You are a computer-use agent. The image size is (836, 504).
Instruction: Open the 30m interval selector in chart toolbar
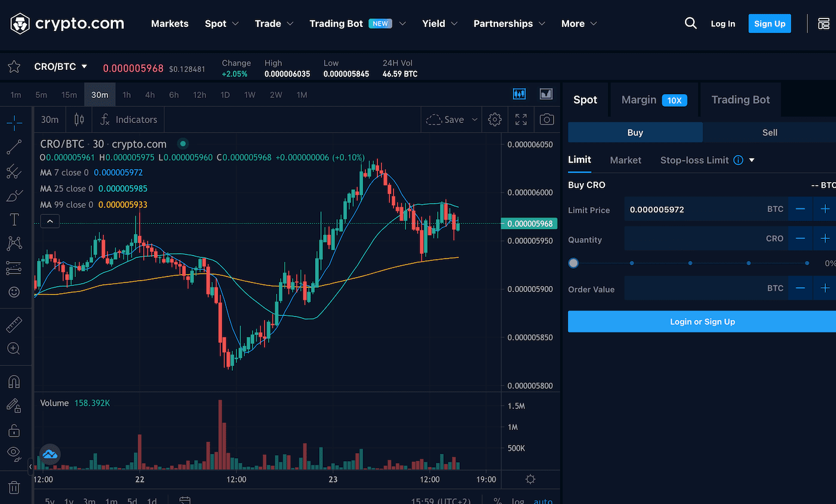pos(50,119)
